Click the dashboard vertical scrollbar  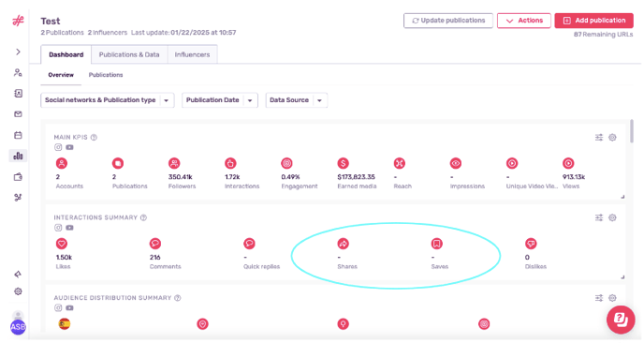click(631, 131)
